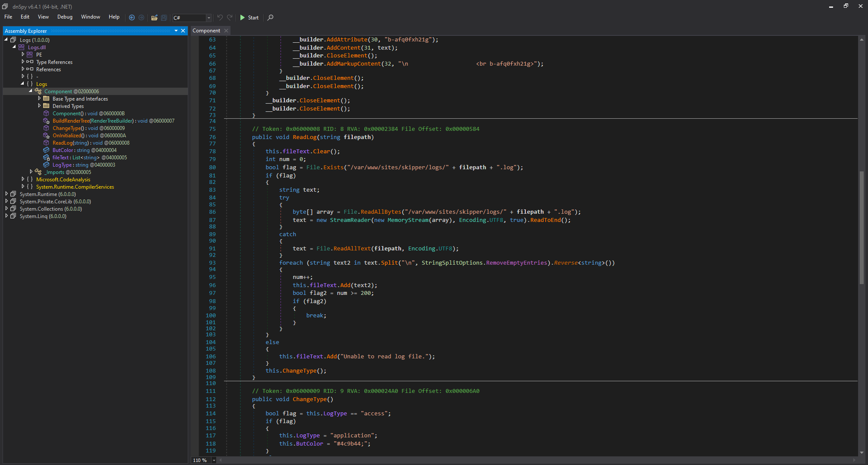This screenshot has width=868, height=465.
Task: Expand System.Private.CoreLib (6.0.0.0) assembly
Action: point(6,201)
